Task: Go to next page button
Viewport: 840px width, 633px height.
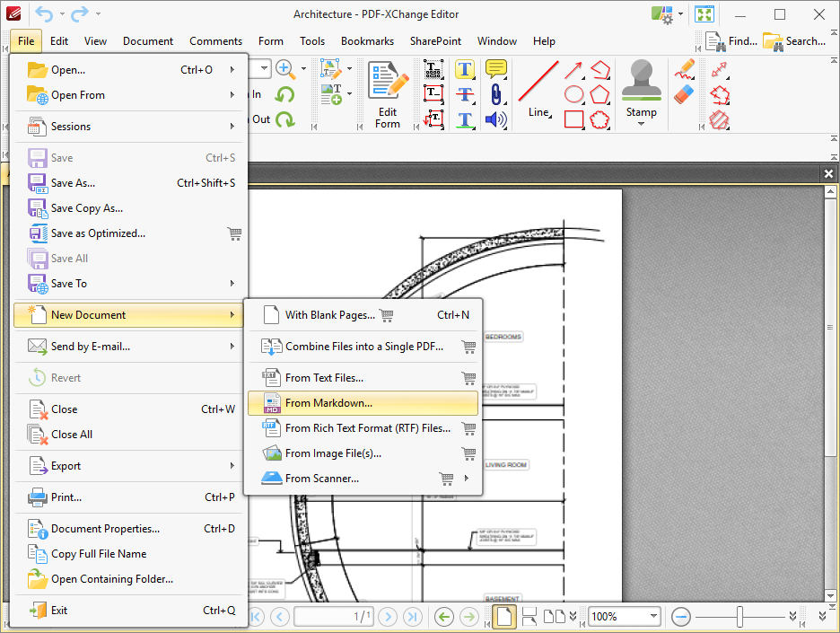Action: tap(388, 616)
